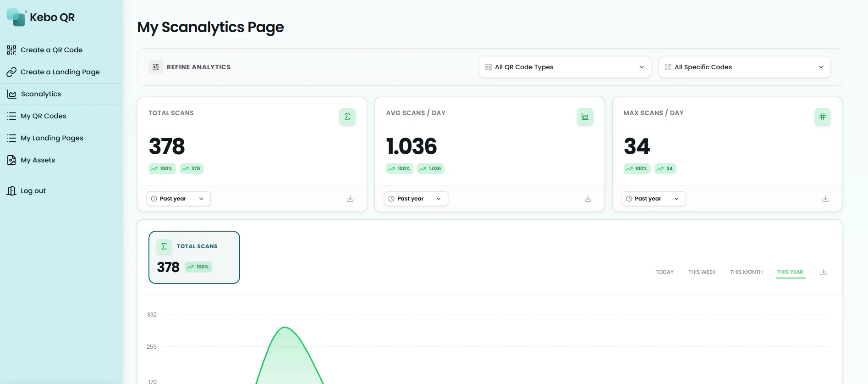Click the Refine Analytics sliders icon
This screenshot has width=868, height=384.
click(x=156, y=67)
